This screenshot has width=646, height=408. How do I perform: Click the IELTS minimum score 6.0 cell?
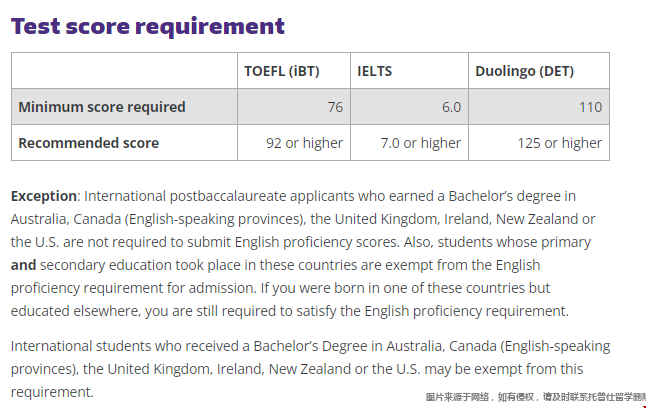click(x=409, y=107)
